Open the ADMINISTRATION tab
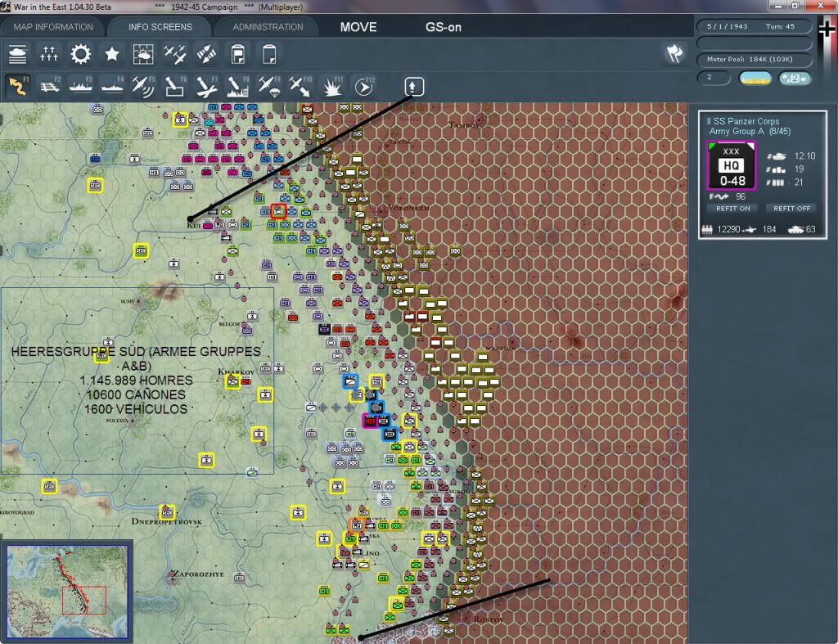Screen dimensions: 838x644 (x=268, y=27)
